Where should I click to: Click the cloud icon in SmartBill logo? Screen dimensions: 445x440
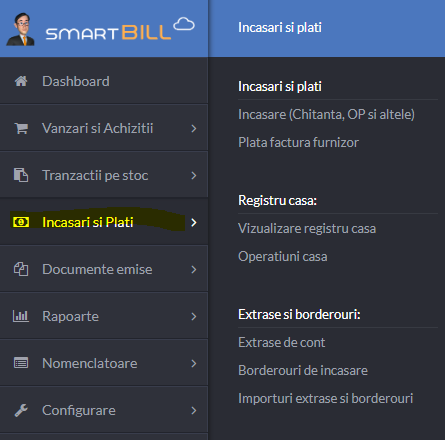(184, 24)
